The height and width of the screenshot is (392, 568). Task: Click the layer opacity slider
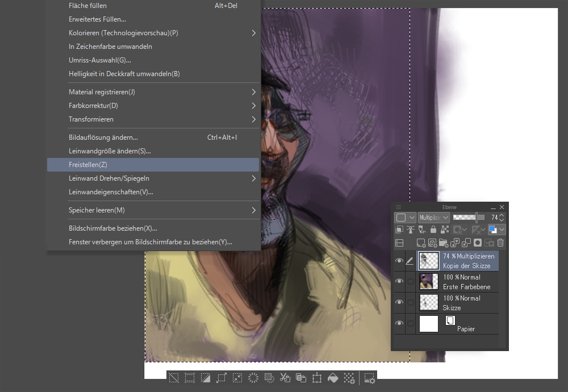point(469,217)
